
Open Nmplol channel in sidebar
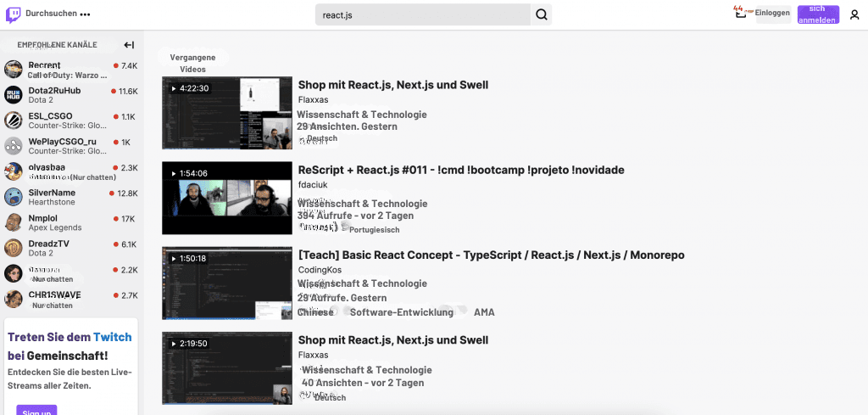(x=43, y=218)
